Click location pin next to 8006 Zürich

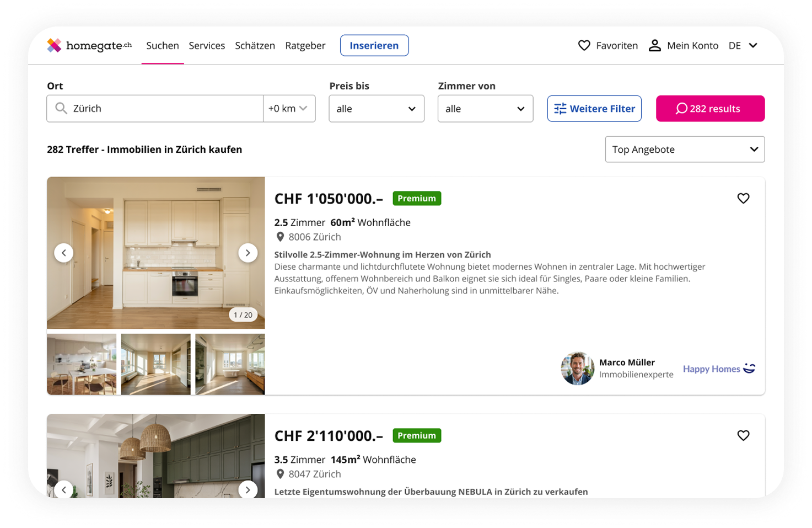coord(280,237)
